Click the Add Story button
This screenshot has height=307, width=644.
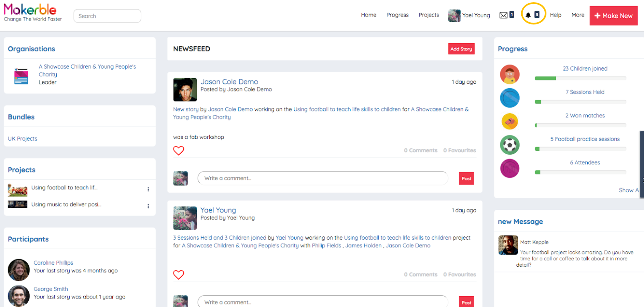(x=461, y=49)
